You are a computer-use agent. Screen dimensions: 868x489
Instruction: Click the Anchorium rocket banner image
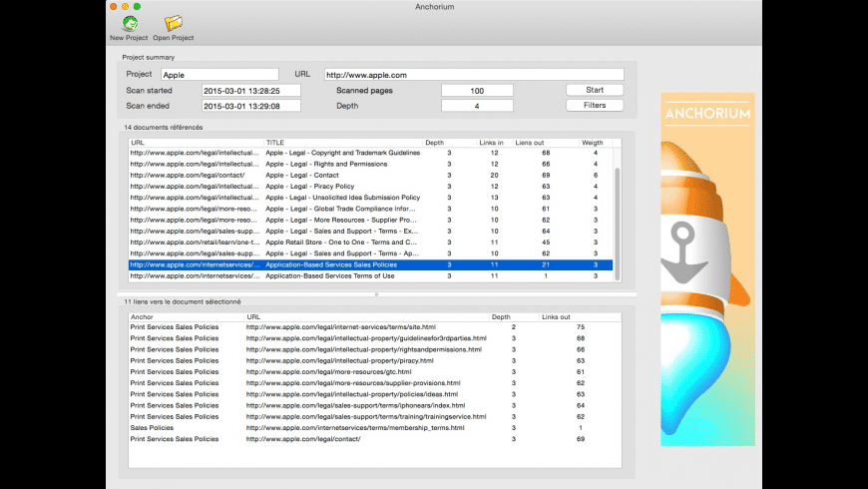pyautogui.click(x=707, y=269)
